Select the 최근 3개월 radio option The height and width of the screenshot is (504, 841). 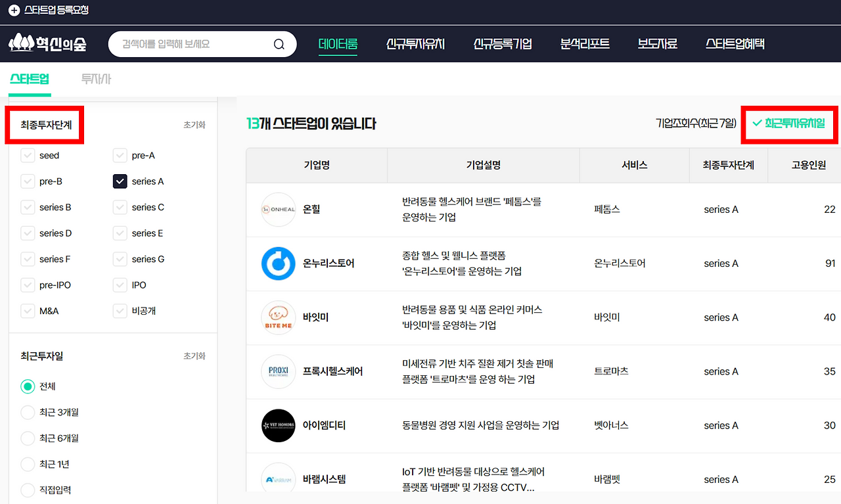coord(28,413)
